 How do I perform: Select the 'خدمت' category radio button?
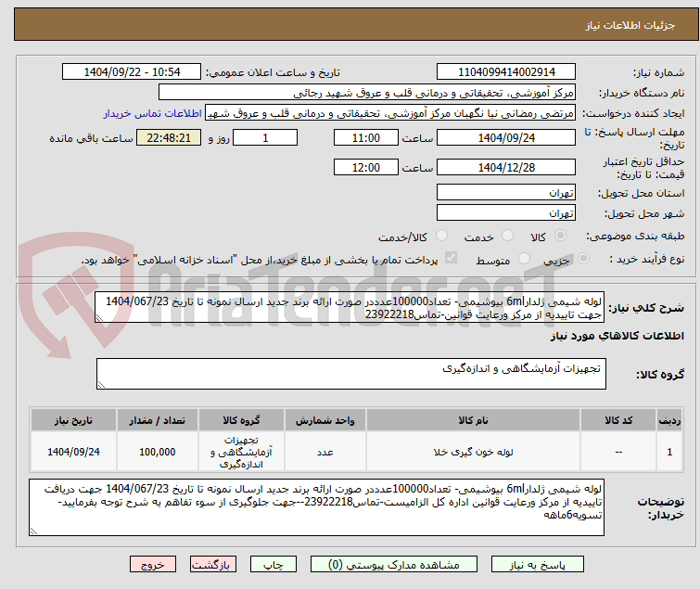507,236
